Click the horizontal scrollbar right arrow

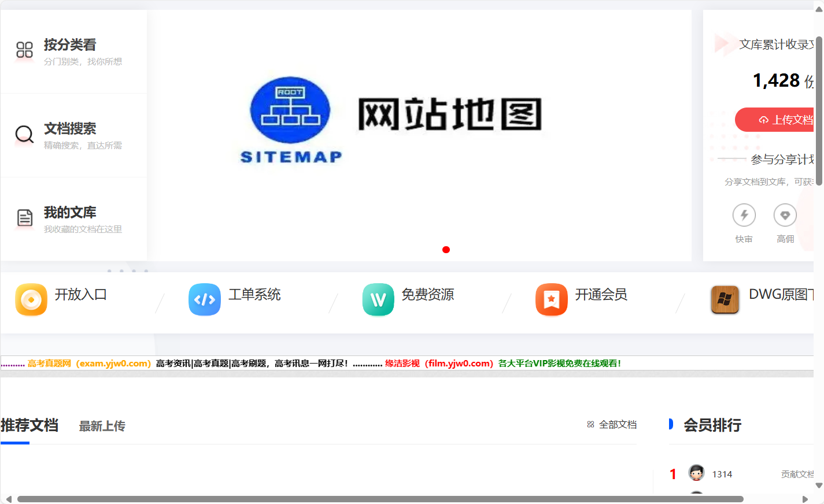pos(805,499)
